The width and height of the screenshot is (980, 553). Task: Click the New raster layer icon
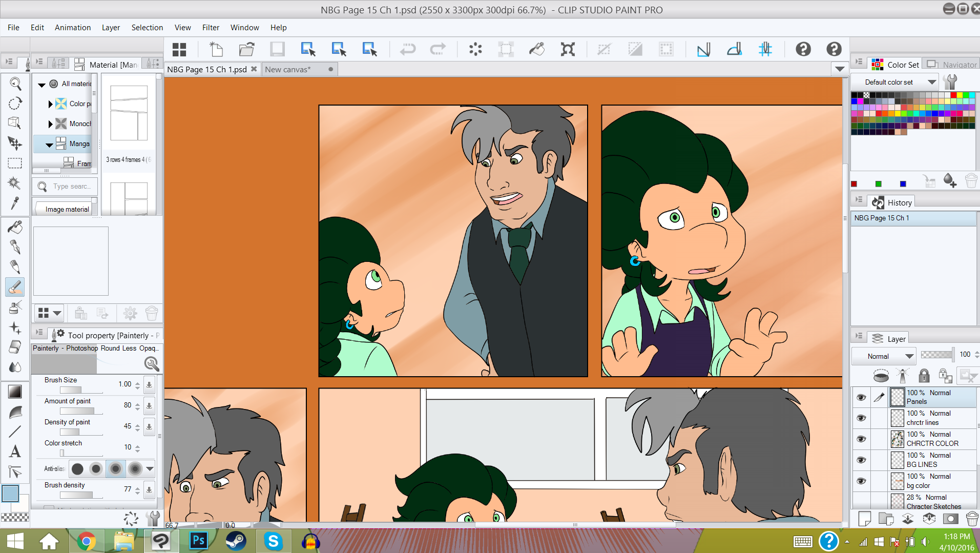click(x=864, y=519)
